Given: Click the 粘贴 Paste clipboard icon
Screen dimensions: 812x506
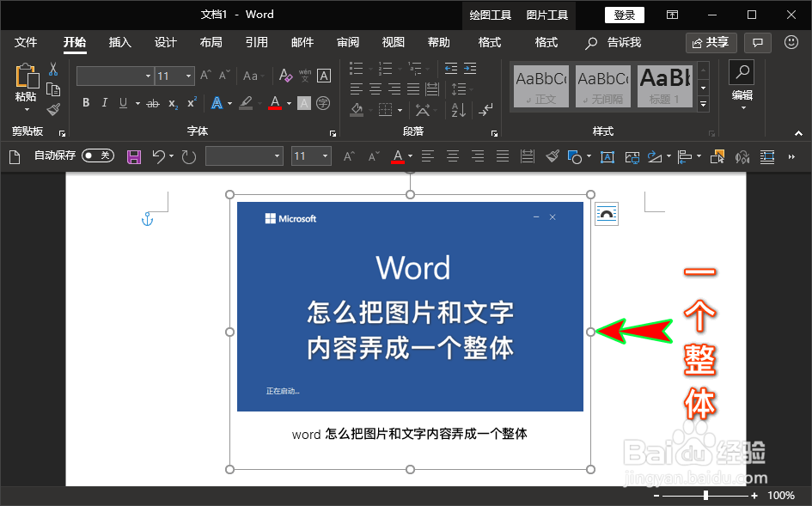Looking at the screenshot, I should tap(26, 76).
